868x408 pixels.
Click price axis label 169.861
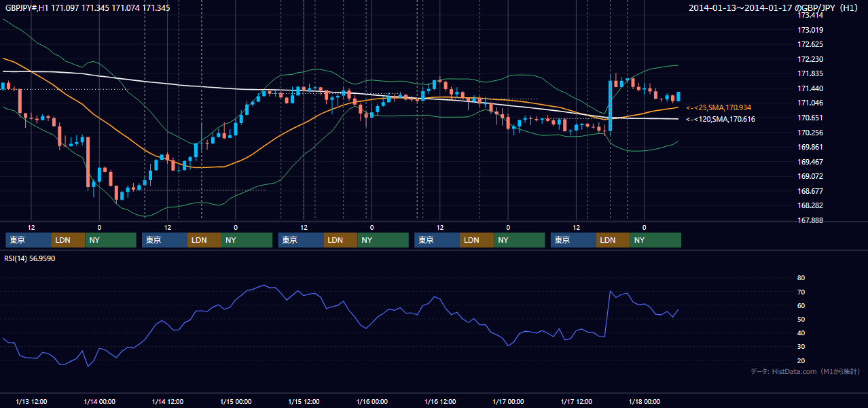pyautogui.click(x=810, y=147)
